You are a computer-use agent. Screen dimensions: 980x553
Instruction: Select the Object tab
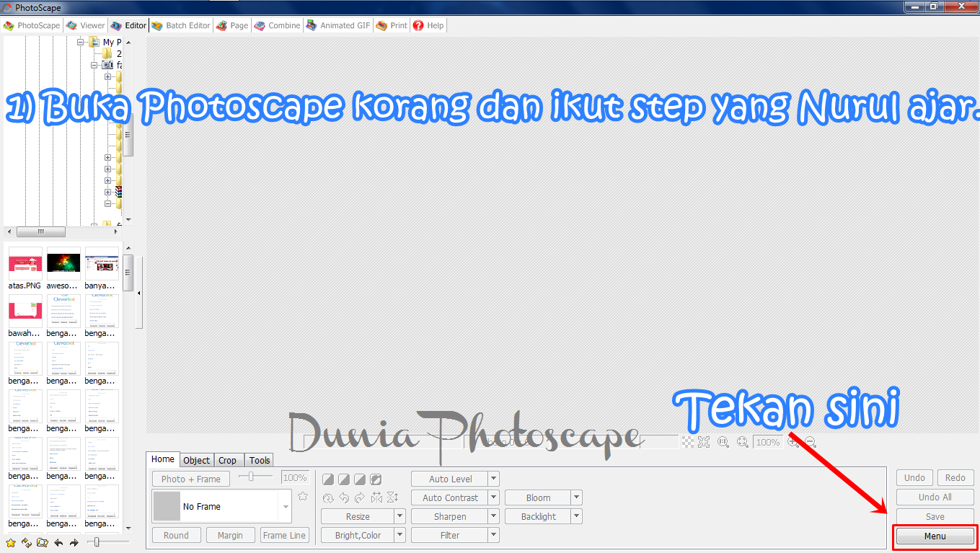coord(196,460)
